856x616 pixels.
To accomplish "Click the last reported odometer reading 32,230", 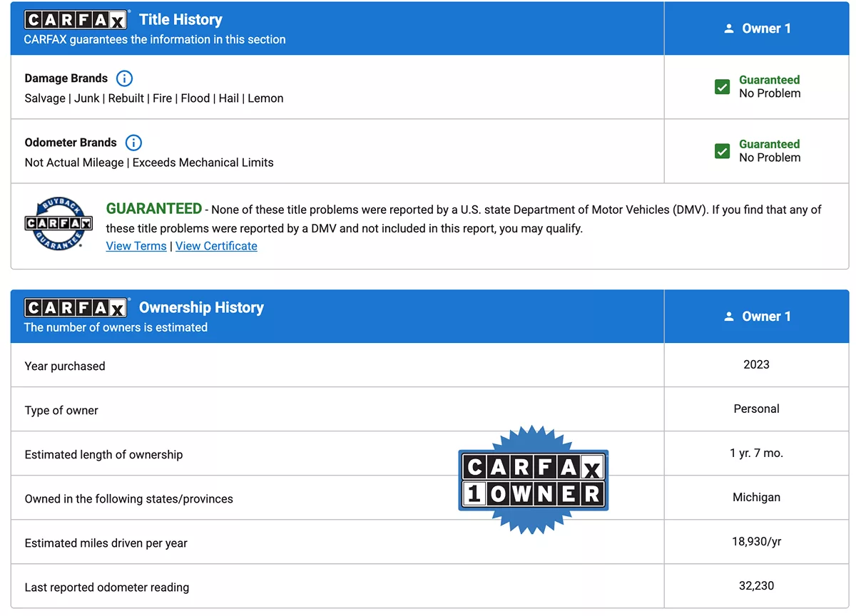I will click(756, 586).
